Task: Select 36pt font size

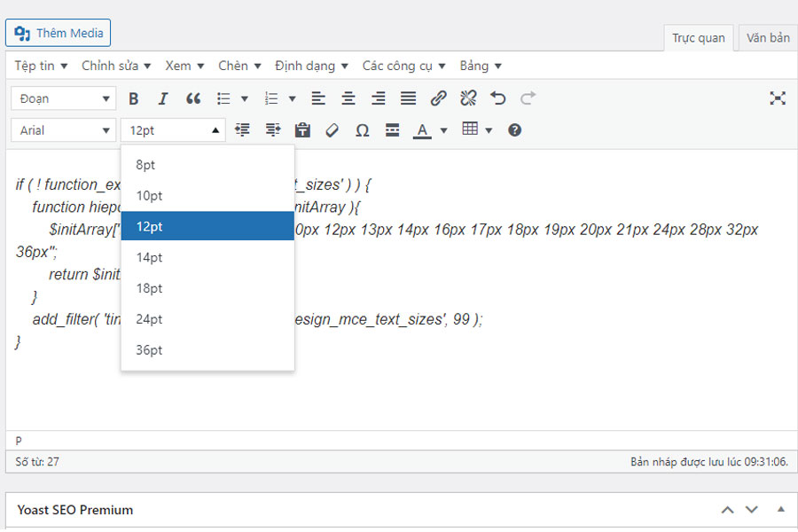Action: [x=207, y=350]
